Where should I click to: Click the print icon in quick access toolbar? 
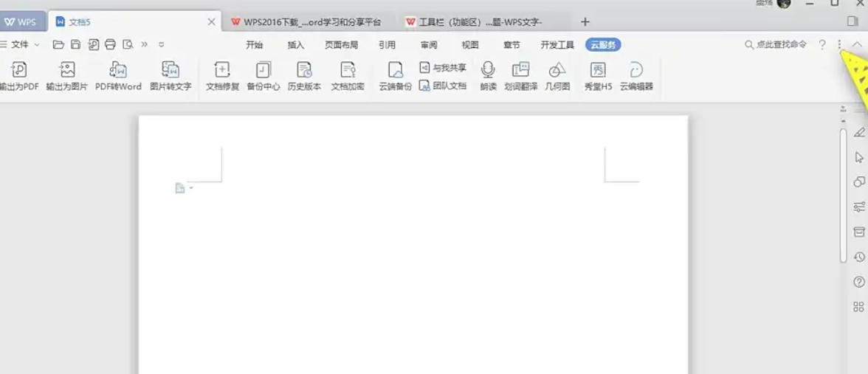point(110,45)
